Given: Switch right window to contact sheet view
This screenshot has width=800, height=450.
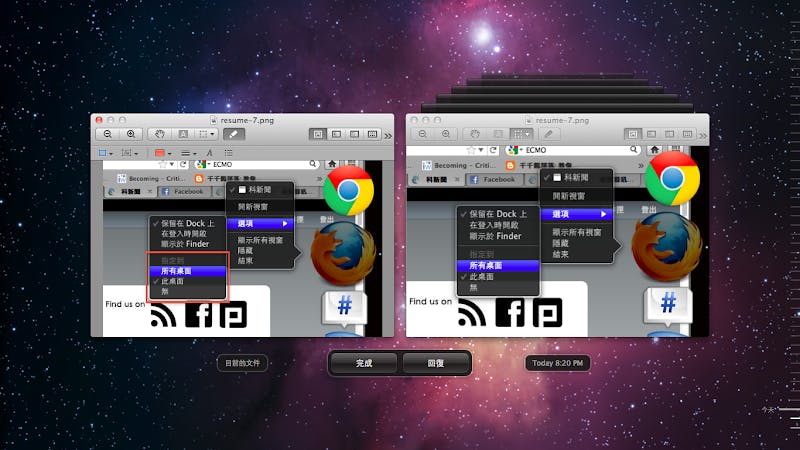Looking at the screenshot, I should [687, 134].
